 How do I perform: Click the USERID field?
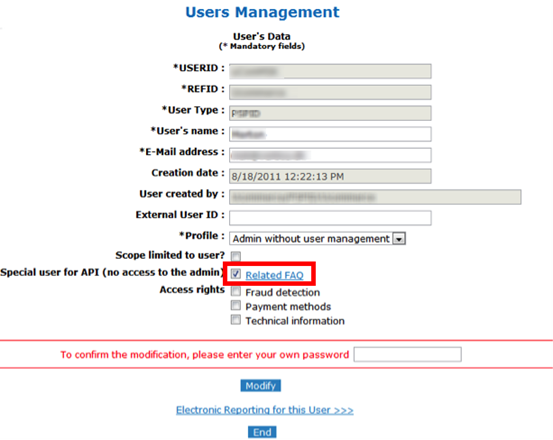point(330,71)
